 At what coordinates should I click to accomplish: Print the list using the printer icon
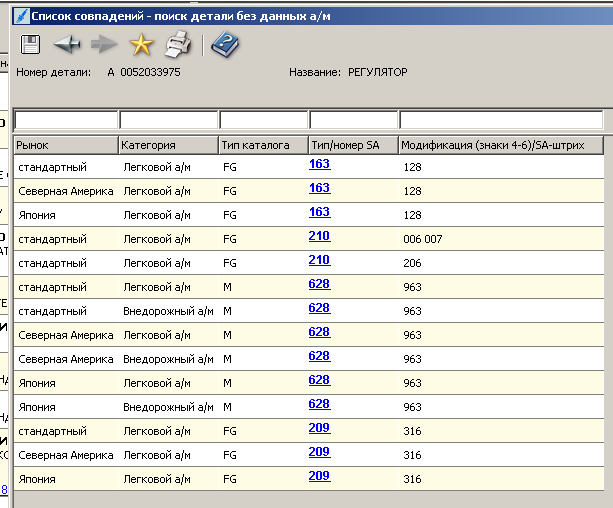point(177,44)
